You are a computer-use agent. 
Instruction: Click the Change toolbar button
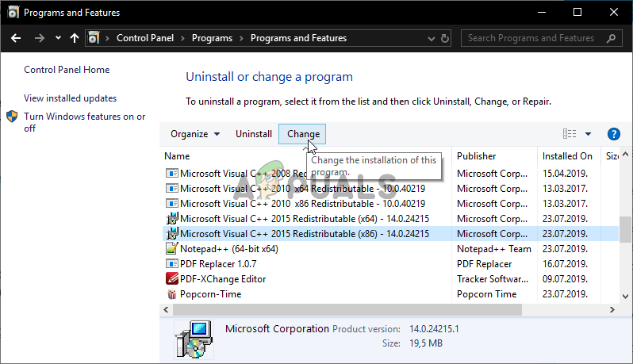pyautogui.click(x=303, y=134)
